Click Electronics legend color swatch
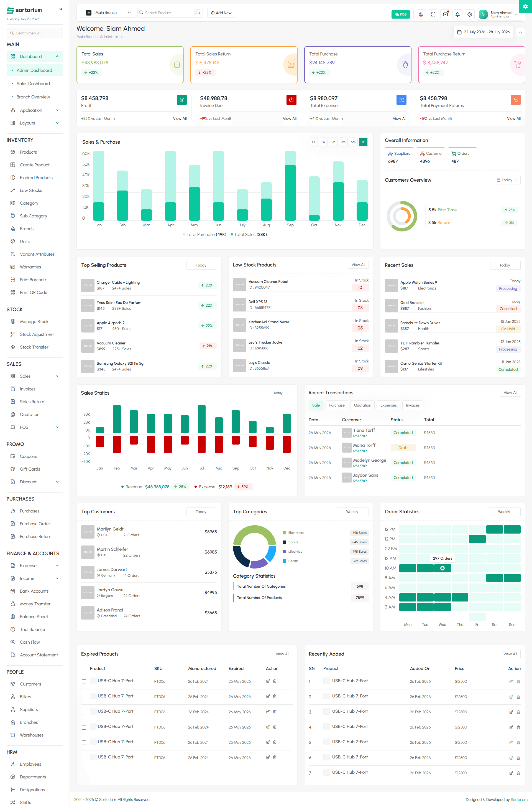 [x=285, y=533]
